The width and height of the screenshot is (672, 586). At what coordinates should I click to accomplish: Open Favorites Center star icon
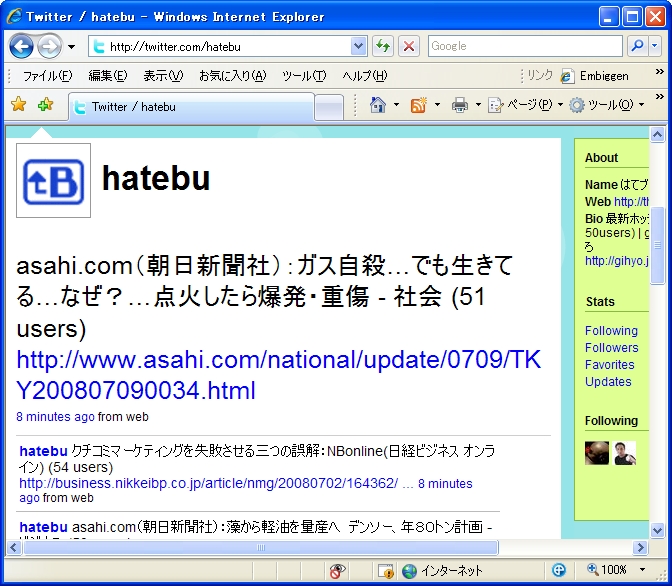click(19, 105)
